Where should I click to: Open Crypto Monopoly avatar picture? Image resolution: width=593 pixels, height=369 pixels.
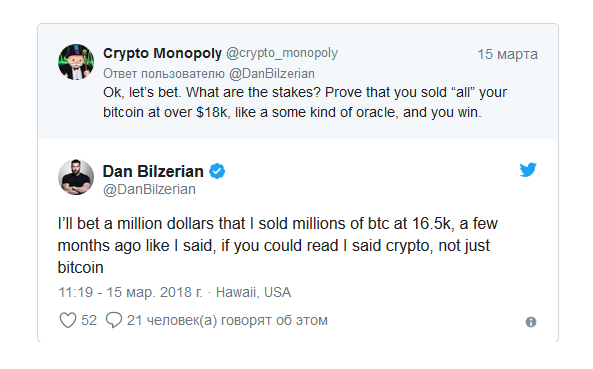[76, 62]
